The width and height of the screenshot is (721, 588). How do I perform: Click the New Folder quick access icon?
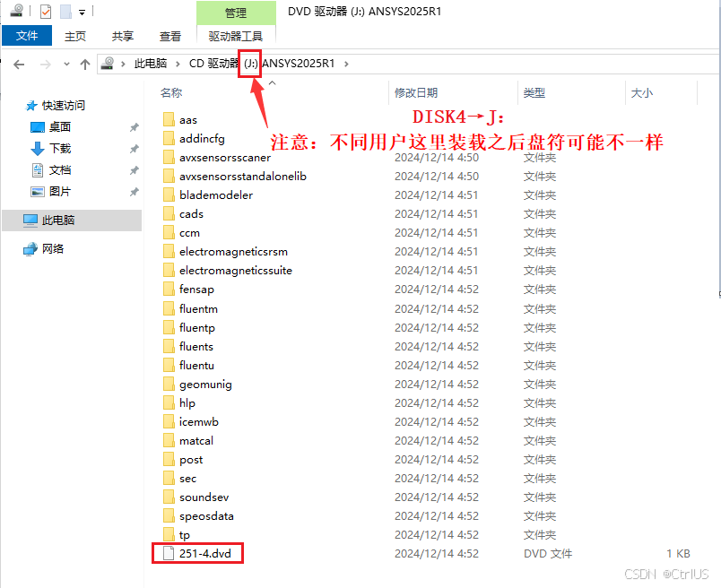point(65,12)
